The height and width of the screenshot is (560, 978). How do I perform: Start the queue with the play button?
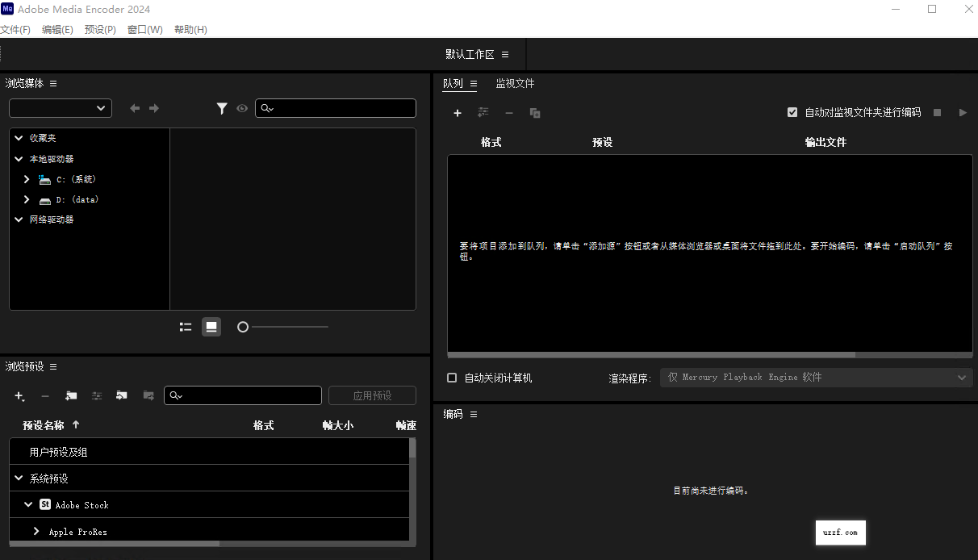[x=963, y=112]
